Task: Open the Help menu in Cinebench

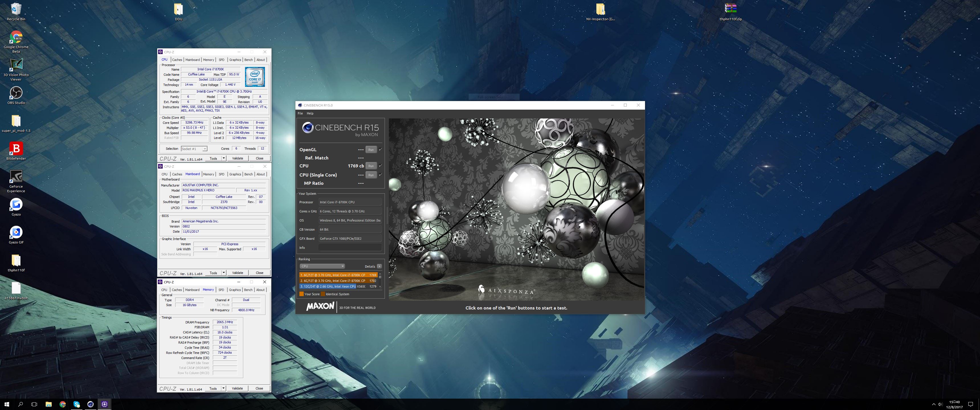Action: coord(310,113)
